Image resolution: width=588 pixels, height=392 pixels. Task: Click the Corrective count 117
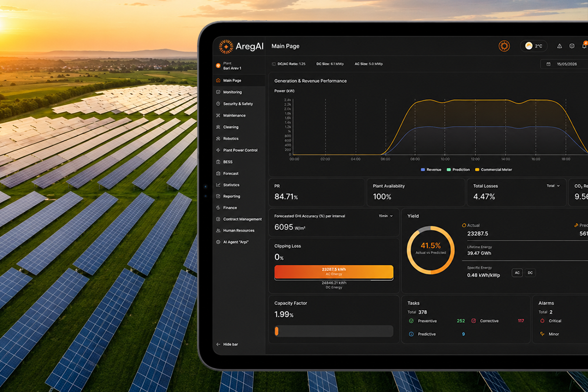(x=521, y=321)
